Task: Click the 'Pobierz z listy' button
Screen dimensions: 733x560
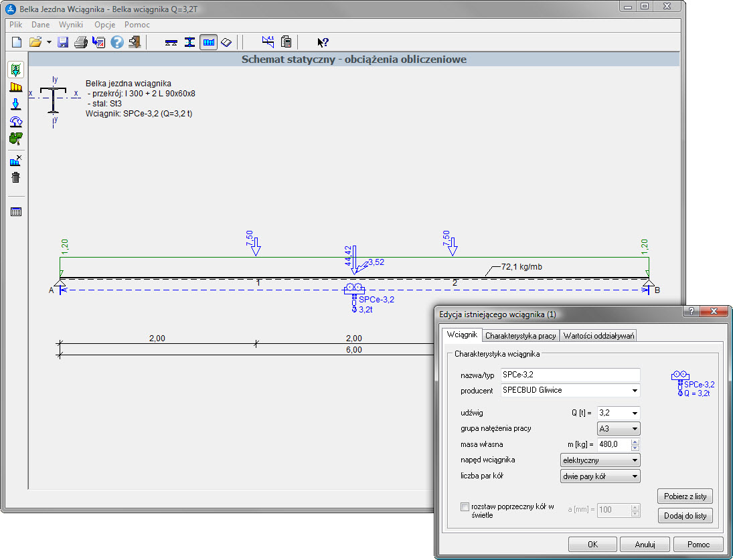Action: click(x=685, y=496)
